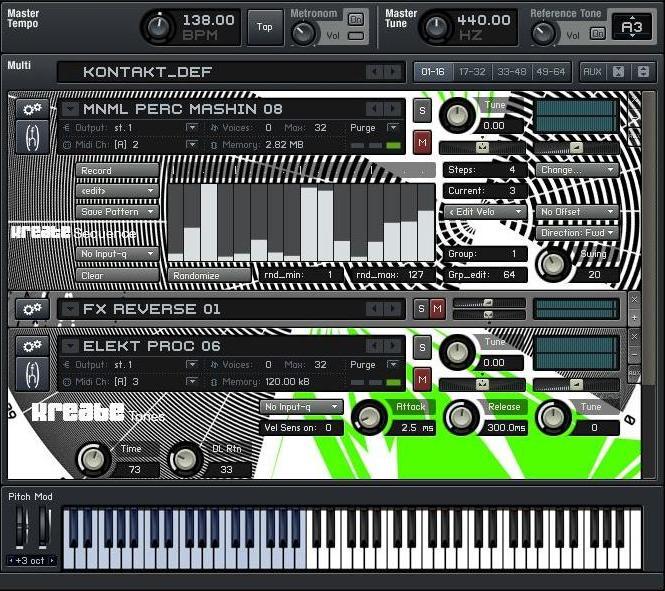The width and height of the screenshot is (665, 591).
Task: Expand FX REVERSE 01 with the plus icon
Action: (x=634, y=318)
